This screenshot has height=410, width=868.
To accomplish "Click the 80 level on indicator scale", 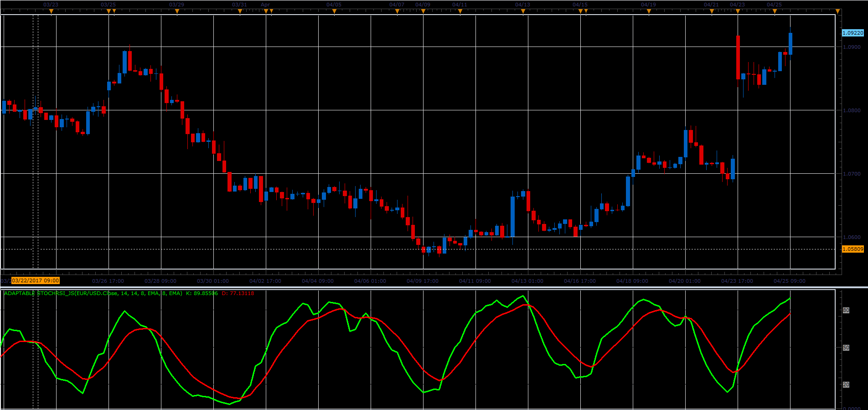I will (x=846, y=310).
